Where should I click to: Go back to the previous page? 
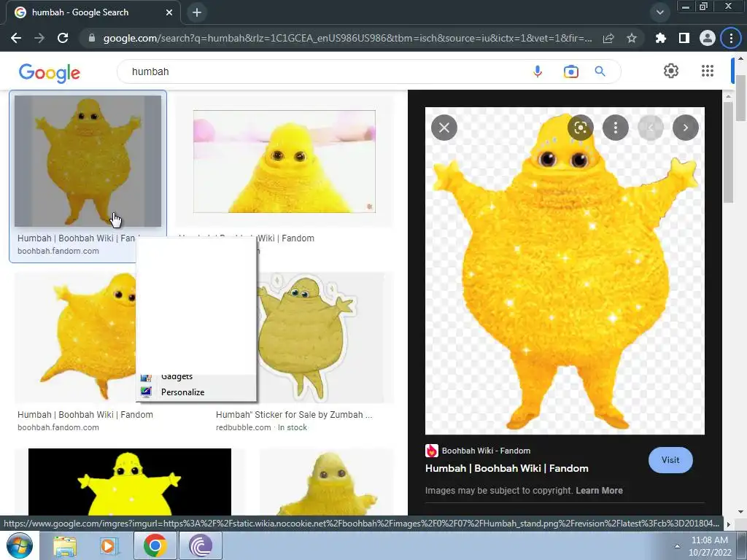tap(16, 38)
